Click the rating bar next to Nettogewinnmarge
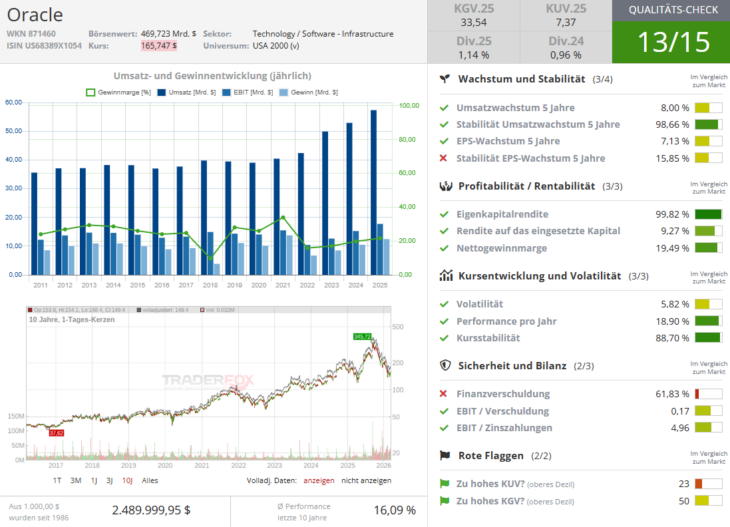This screenshot has width=730, height=527. tap(707, 248)
